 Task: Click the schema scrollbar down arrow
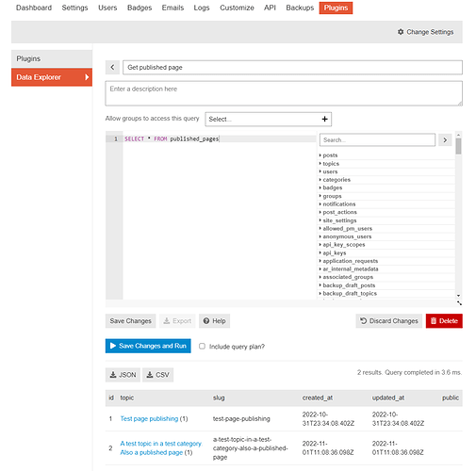pos(458,296)
